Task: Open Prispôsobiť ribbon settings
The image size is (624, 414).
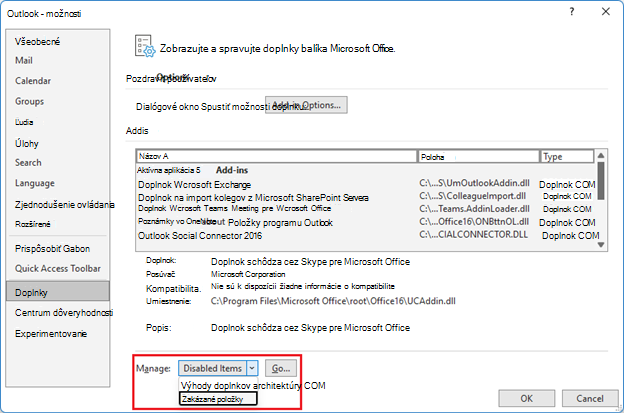Action: (x=53, y=249)
